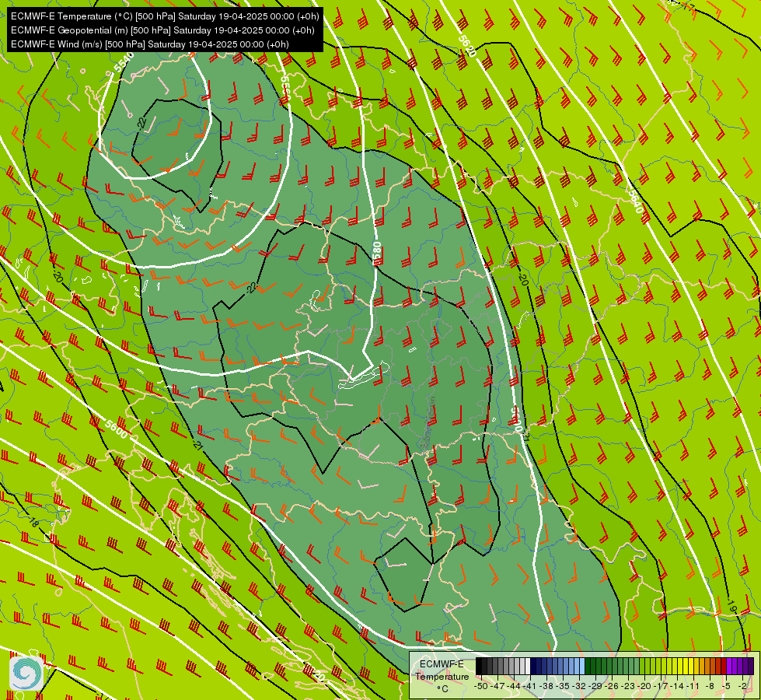
Task: Click the 5580 geopotential contour label
Action: click(377, 253)
